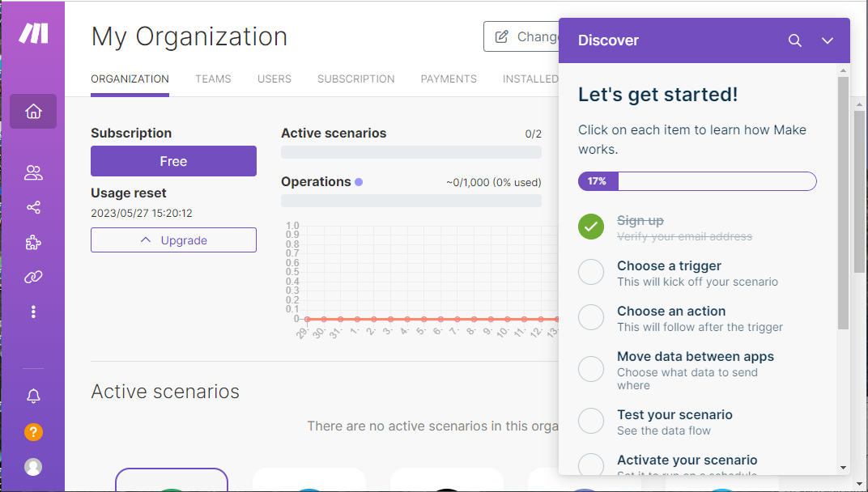Image resolution: width=868 pixels, height=492 pixels.
Task: Click the My Organization heading
Action: pos(189,37)
